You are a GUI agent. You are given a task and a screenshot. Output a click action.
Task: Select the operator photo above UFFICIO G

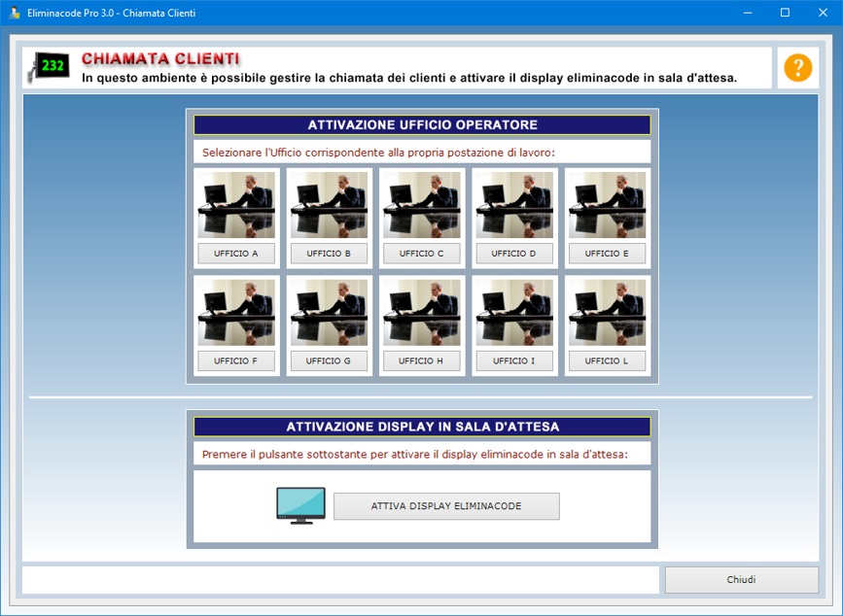click(329, 312)
